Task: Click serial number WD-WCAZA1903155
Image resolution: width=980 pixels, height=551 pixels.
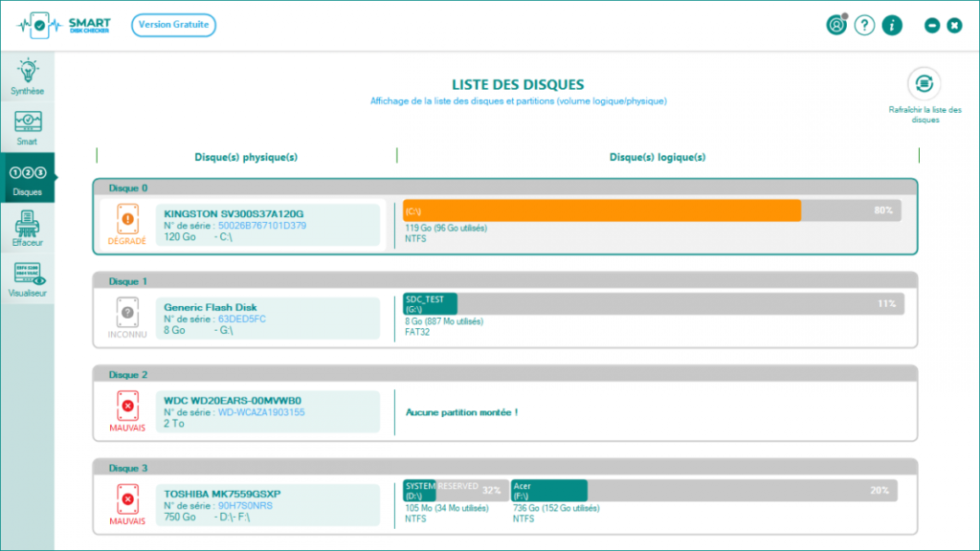Action: coord(261,412)
